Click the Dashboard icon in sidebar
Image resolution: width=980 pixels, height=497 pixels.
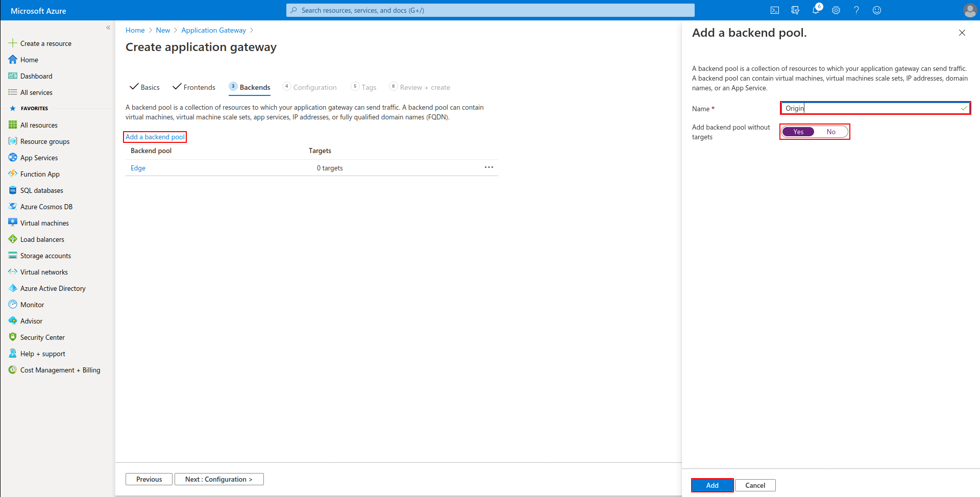(13, 76)
